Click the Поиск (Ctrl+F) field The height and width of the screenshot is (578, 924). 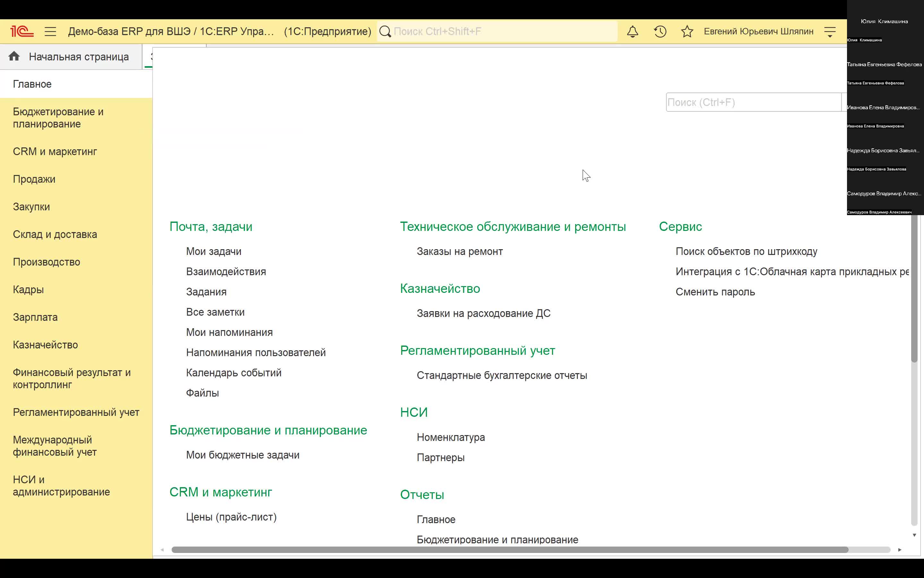[753, 102]
